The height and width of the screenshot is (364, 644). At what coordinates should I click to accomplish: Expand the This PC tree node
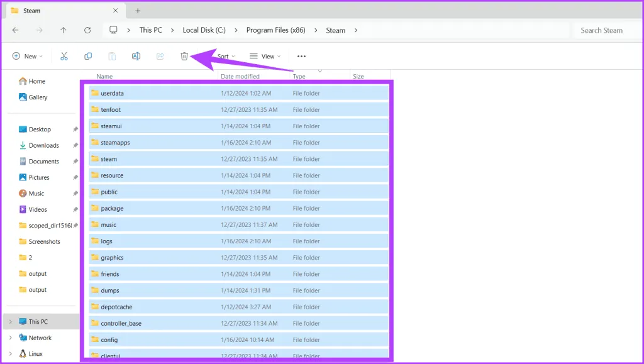10,322
